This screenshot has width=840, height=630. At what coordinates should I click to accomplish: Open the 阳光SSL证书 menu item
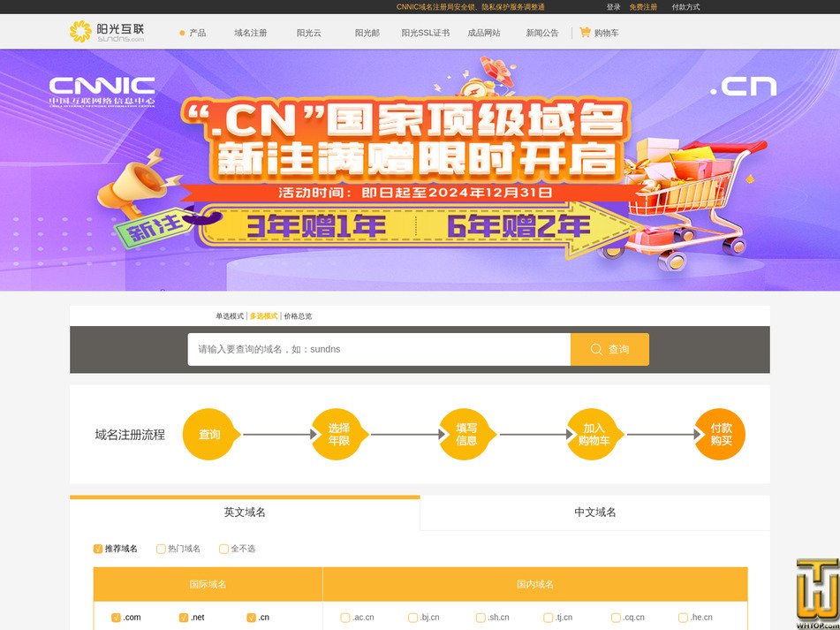[x=426, y=33]
